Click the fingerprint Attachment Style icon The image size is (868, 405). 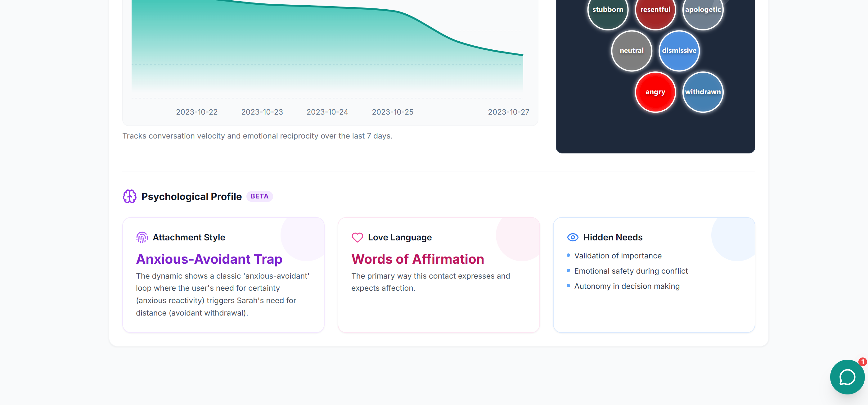click(x=142, y=237)
